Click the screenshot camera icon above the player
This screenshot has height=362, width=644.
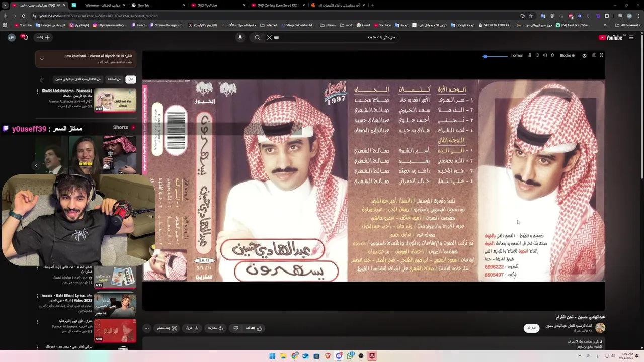point(594,55)
